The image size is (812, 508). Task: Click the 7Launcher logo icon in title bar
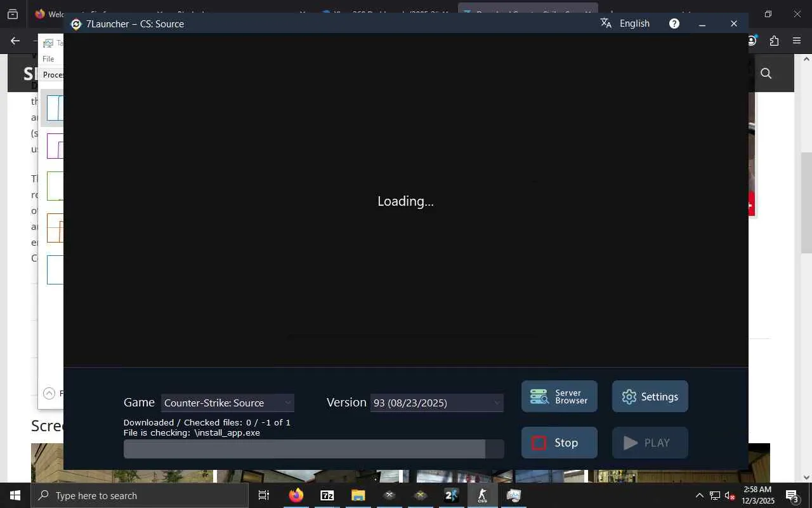click(76, 24)
